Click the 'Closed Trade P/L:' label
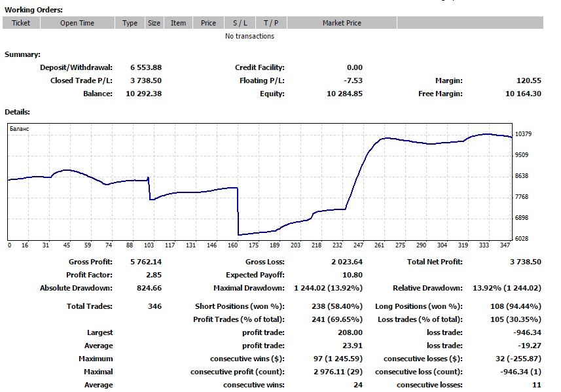 click(81, 80)
